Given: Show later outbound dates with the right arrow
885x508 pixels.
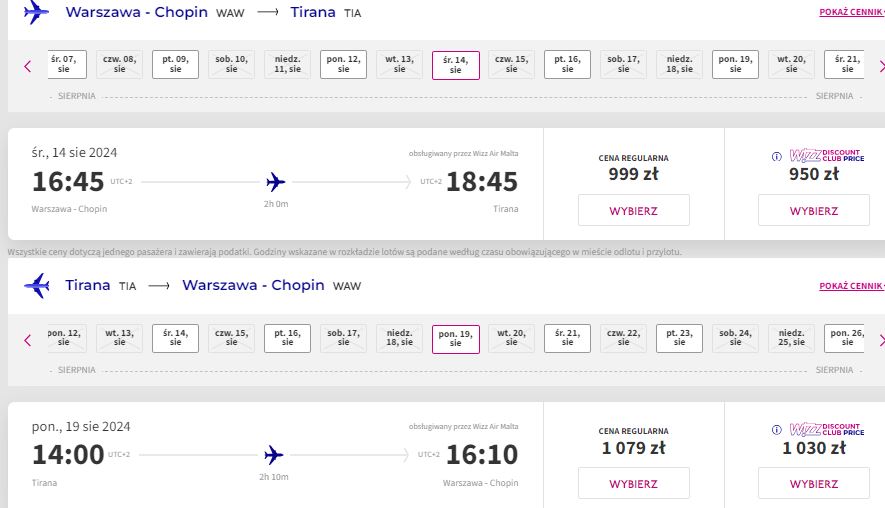Looking at the screenshot, I should [882, 67].
